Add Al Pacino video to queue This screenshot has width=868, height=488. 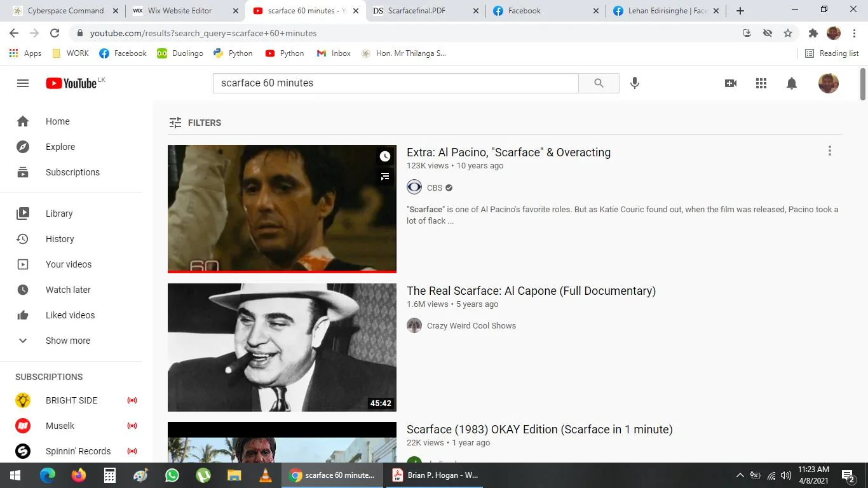click(x=385, y=177)
